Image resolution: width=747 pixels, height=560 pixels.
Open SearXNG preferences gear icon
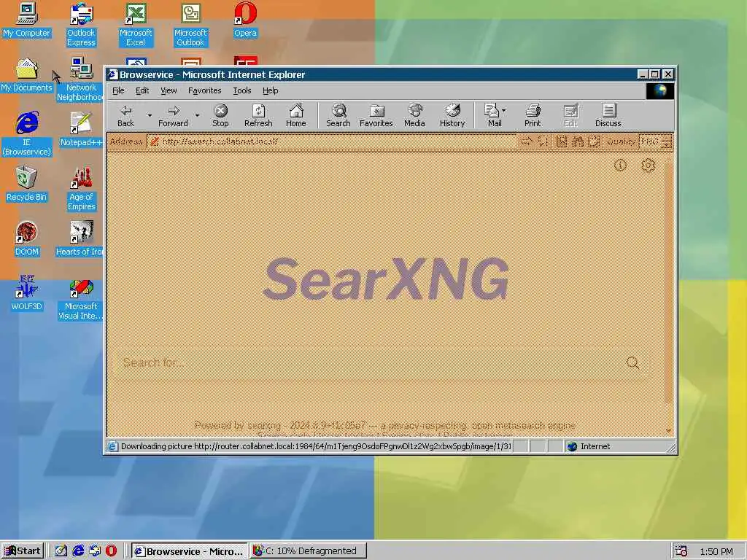pos(648,166)
